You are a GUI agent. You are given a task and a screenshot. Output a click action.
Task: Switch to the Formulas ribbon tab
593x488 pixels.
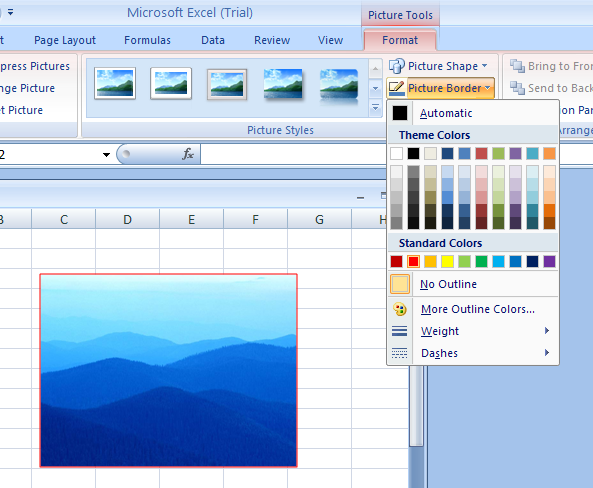point(147,40)
